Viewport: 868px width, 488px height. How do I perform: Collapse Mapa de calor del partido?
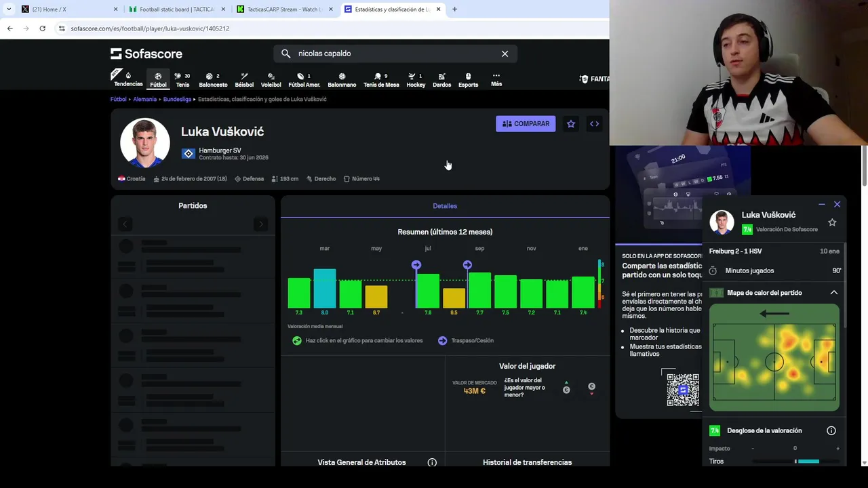click(834, 293)
